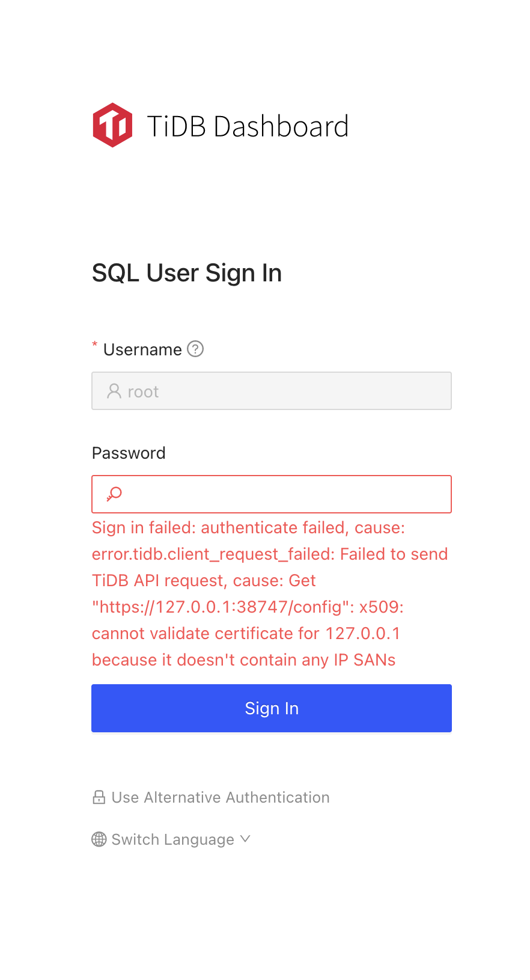Click the hexagonal red TiDB emblem
The height and width of the screenshot is (980, 530).
(x=112, y=124)
